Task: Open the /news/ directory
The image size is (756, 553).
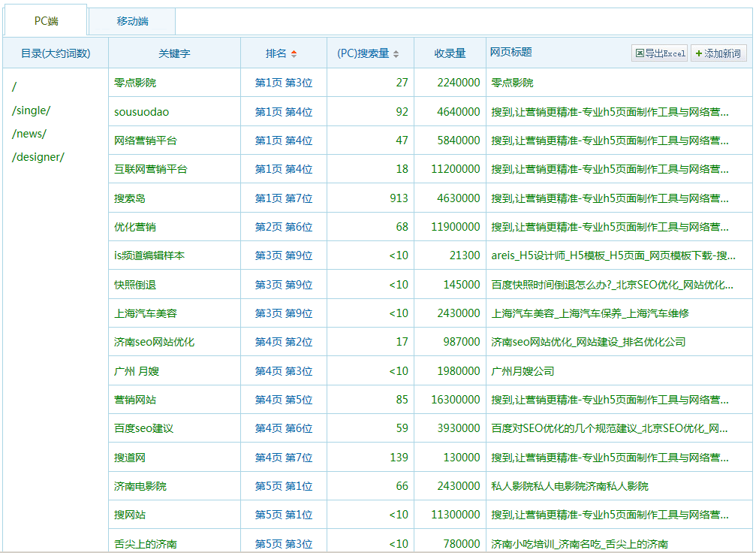Action: (29, 134)
